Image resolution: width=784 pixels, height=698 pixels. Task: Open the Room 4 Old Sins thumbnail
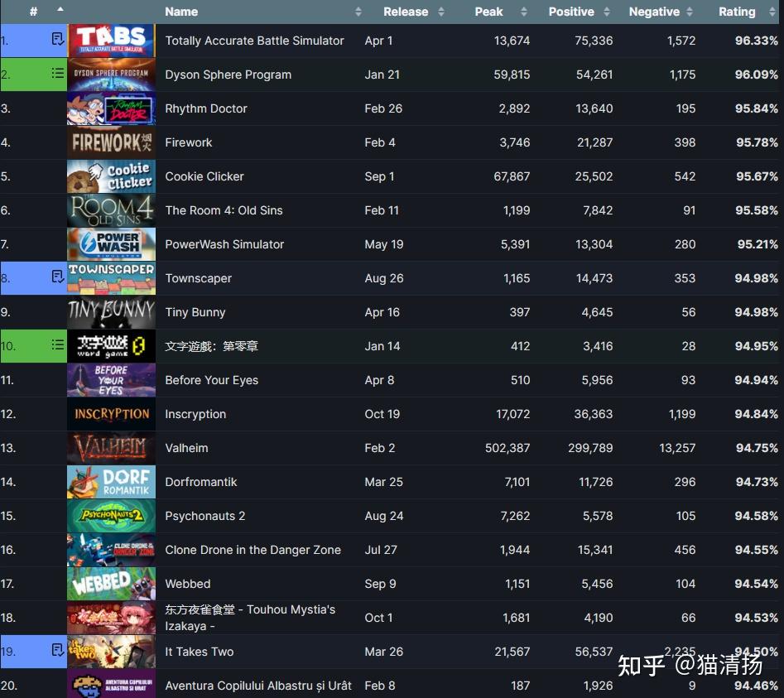(111, 210)
